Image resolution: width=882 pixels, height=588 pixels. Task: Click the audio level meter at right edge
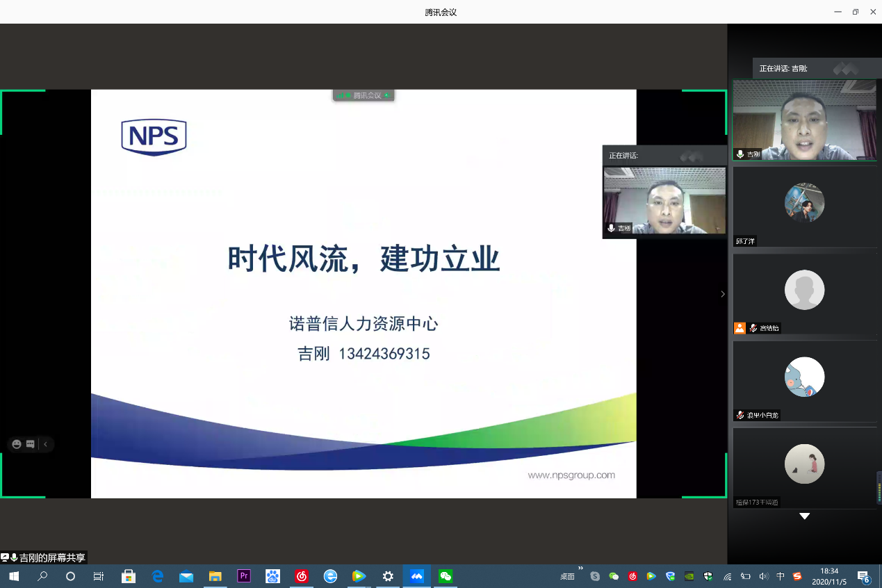(879, 487)
